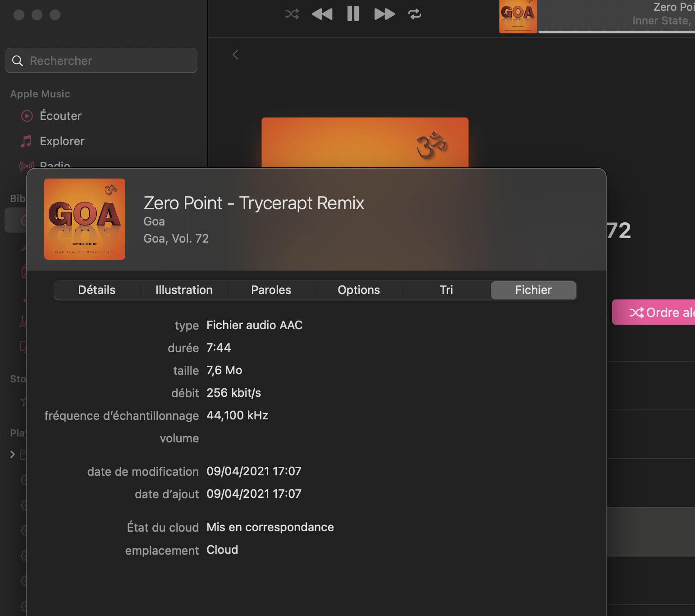Image resolution: width=695 pixels, height=616 pixels.
Task: Switch to the Tri tab
Action: point(446,290)
